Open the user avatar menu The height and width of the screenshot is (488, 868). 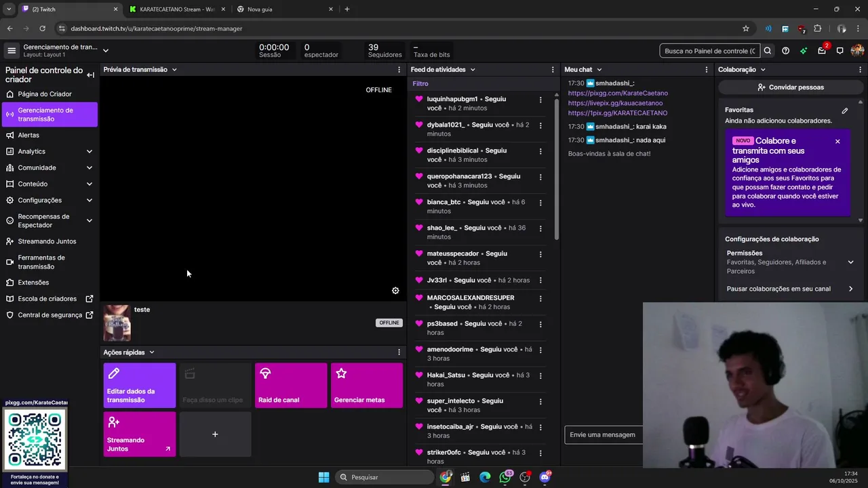click(x=857, y=51)
